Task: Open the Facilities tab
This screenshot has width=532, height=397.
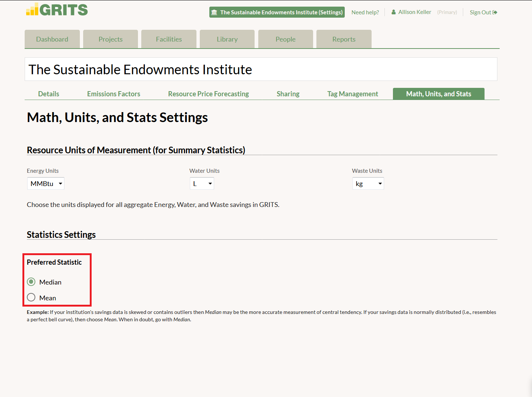Action: [x=169, y=39]
